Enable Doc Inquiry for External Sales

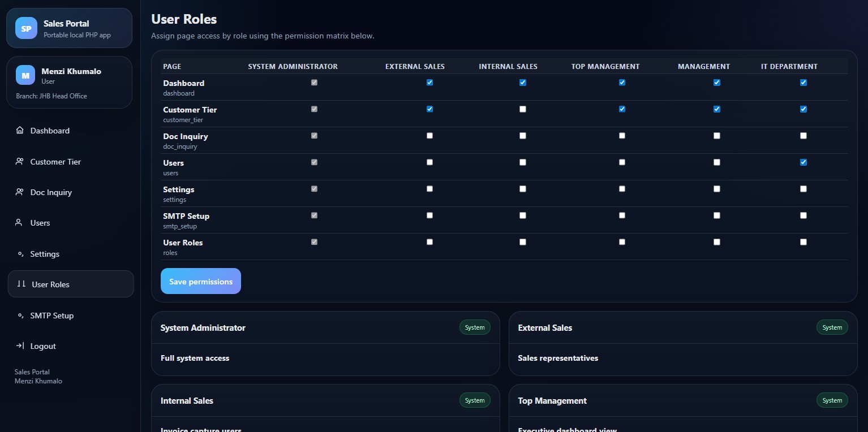[429, 136]
